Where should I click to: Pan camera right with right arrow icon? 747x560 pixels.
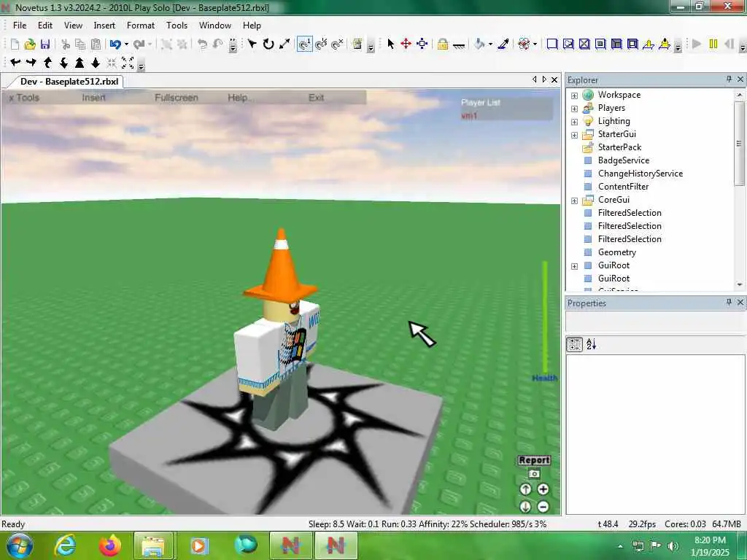[x=31, y=63]
